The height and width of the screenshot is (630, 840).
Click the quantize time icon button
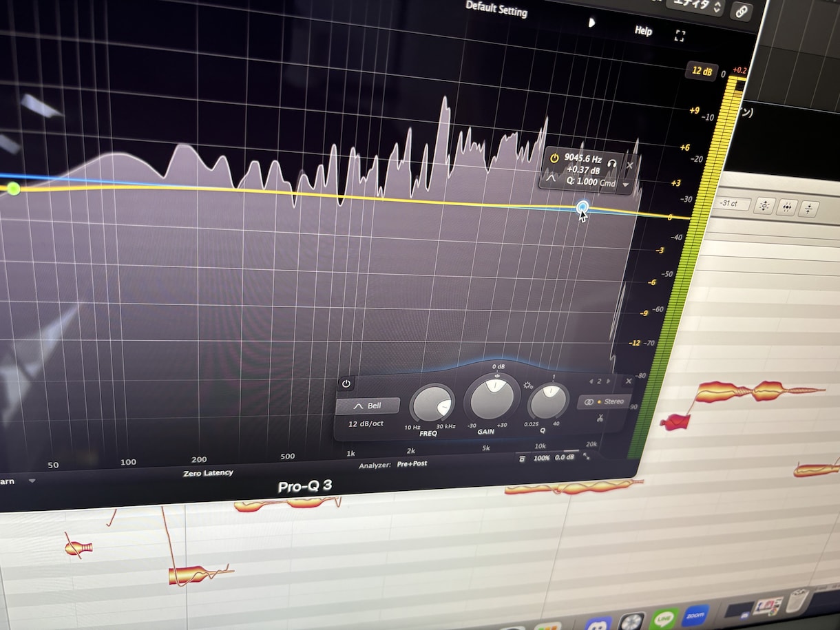pos(788,207)
